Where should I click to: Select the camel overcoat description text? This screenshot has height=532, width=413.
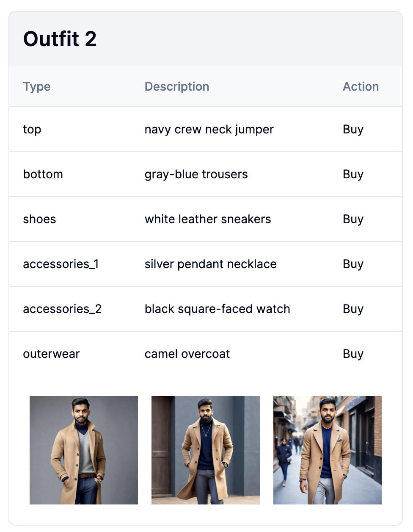click(187, 354)
